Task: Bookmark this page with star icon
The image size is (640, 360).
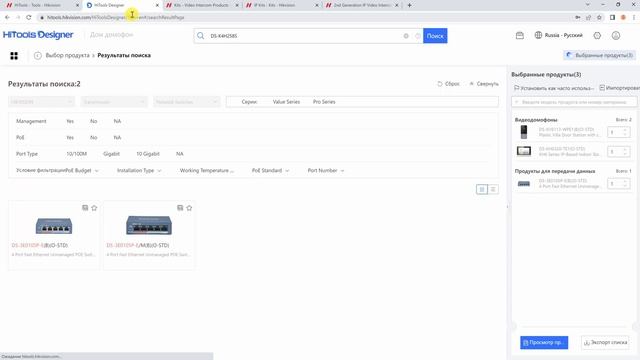Action: coord(599,18)
